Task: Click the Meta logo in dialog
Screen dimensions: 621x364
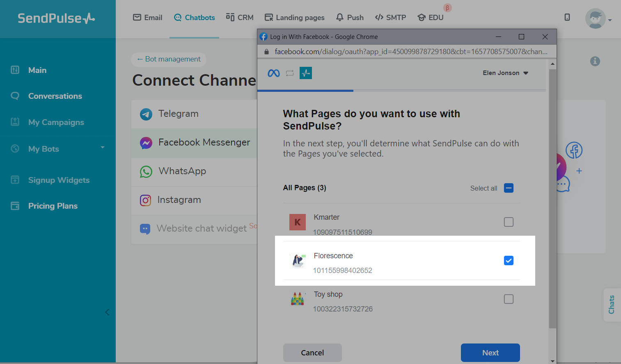Action: (x=274, y=73)
